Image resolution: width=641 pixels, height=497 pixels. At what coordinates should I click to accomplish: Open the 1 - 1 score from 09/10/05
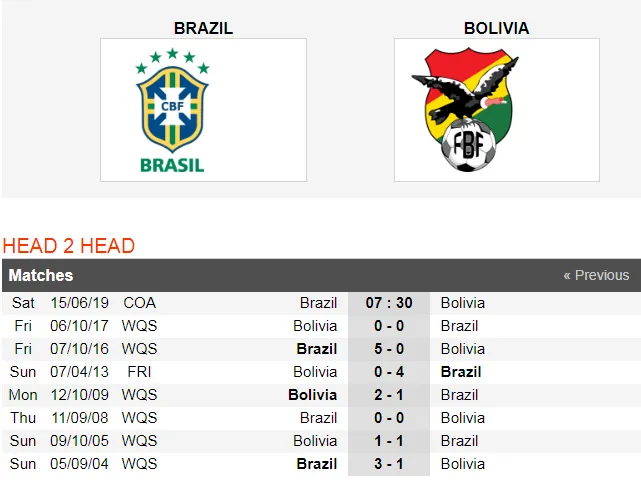tap(388, 441)
